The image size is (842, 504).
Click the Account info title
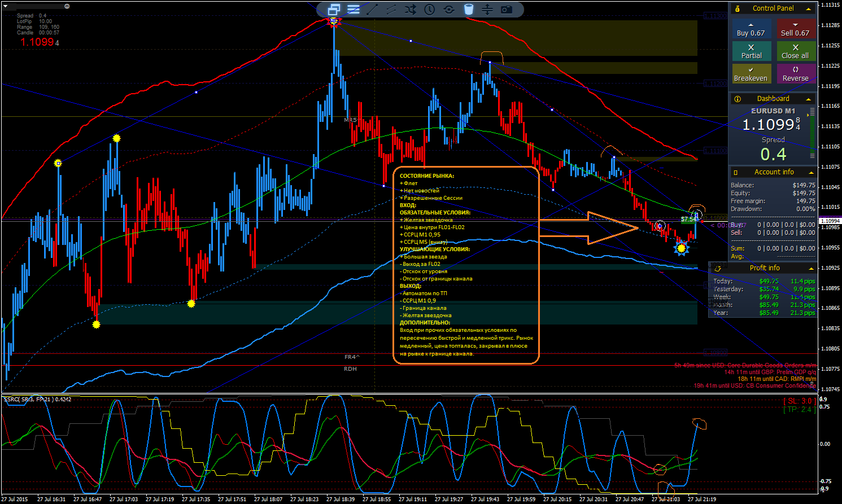pyautogui.click(x=774, y=172)
